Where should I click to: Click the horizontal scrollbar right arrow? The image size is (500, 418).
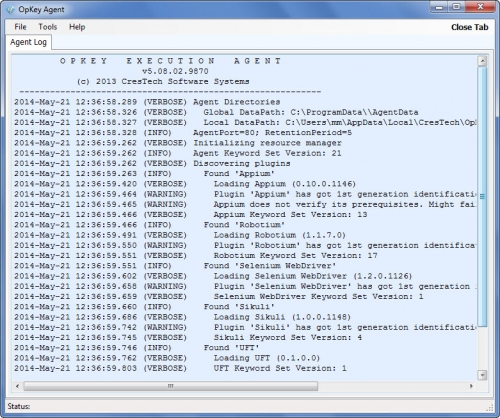(x=471, y=386)
